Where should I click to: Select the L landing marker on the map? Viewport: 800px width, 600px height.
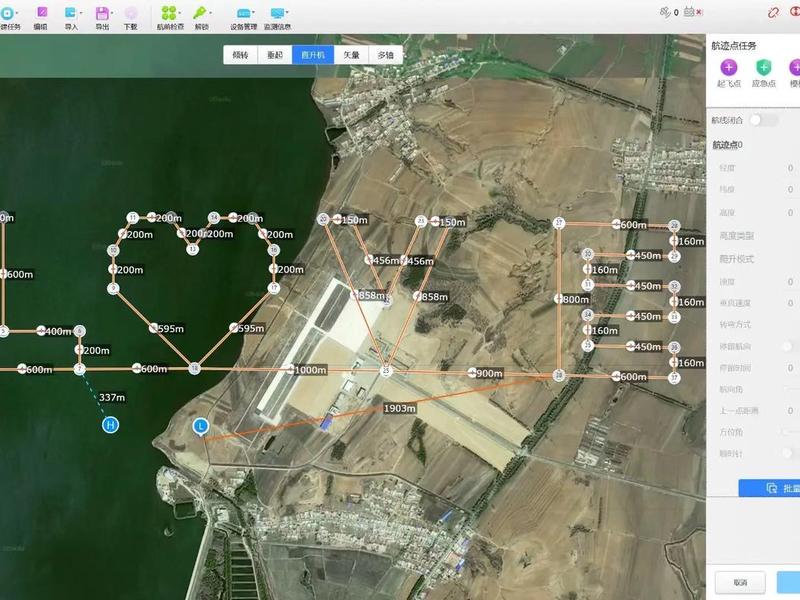201,426
